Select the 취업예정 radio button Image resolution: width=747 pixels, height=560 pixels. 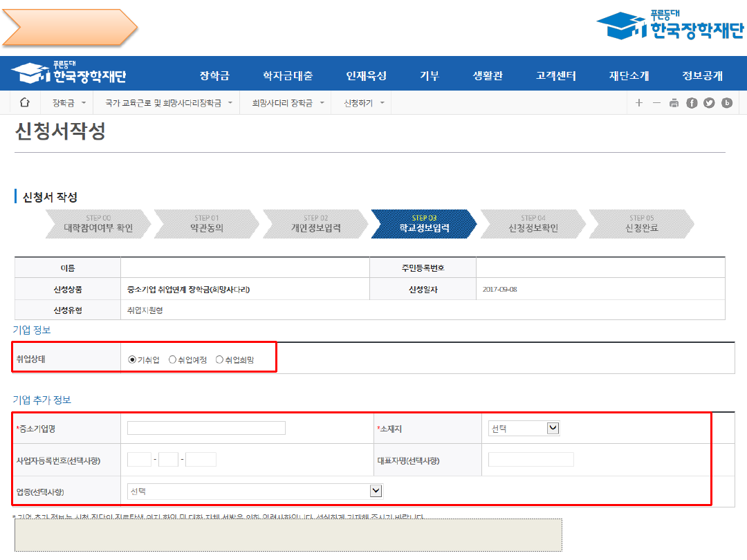click(x=172, y=360)
